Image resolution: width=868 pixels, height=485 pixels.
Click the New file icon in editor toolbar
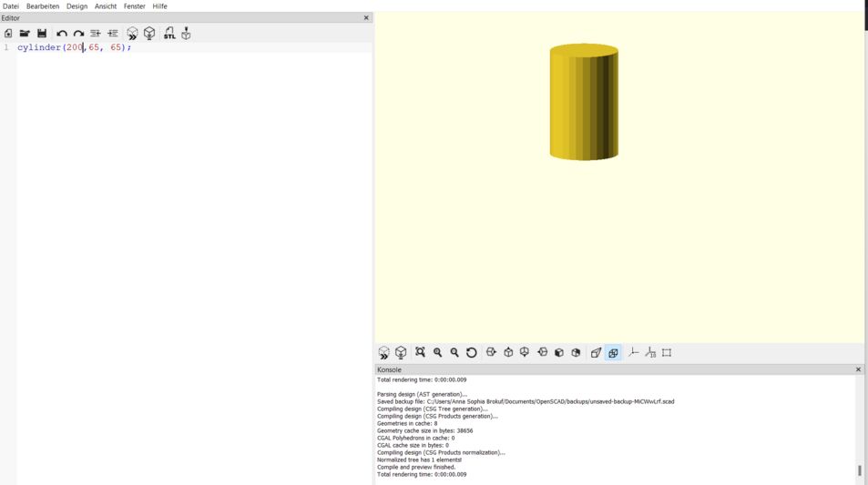pos(8,34)
